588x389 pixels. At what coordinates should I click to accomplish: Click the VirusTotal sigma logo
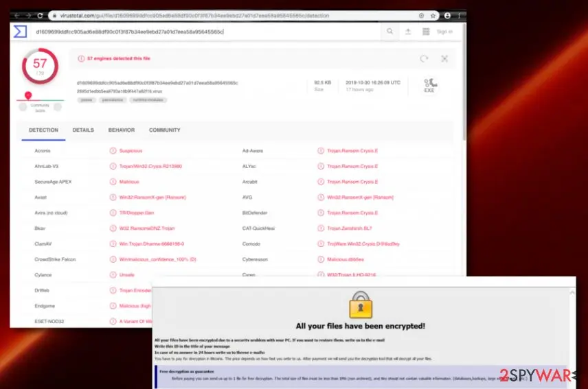click(x=20, y=32)
